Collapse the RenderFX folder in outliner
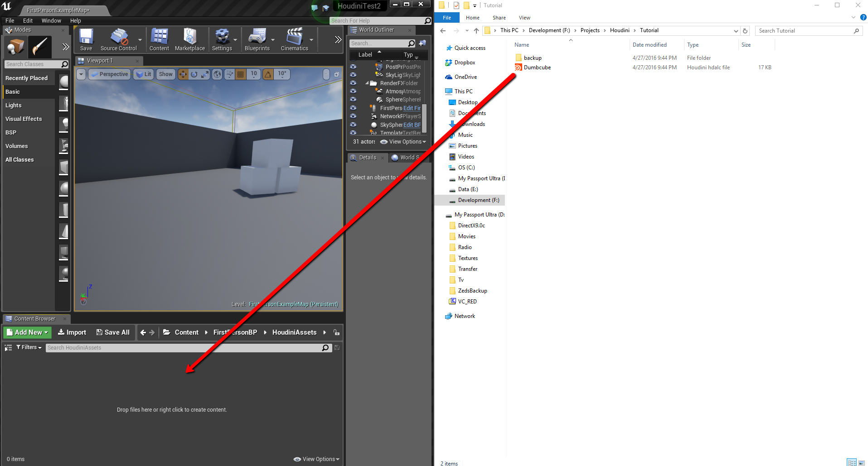The image size is (868, 466). click(x=367, y=83)
